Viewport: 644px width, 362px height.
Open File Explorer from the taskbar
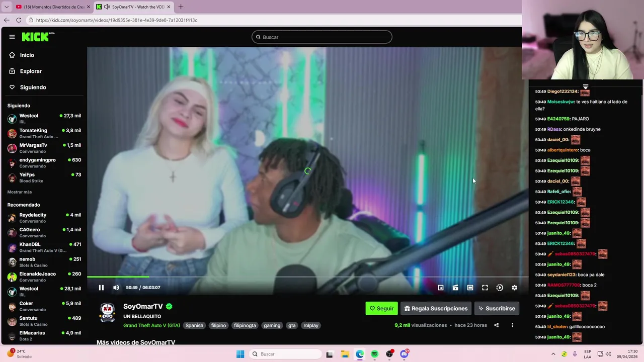(345, 354)
